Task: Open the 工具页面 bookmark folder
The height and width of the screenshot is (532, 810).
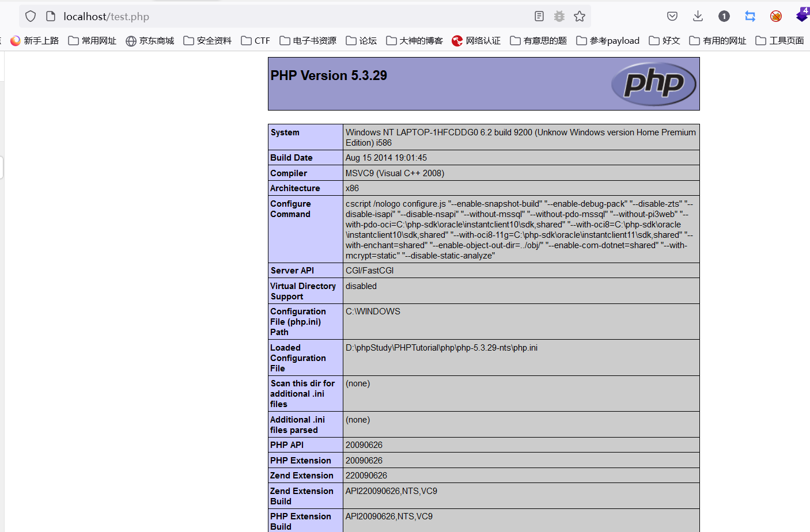Action: (779, 40)
